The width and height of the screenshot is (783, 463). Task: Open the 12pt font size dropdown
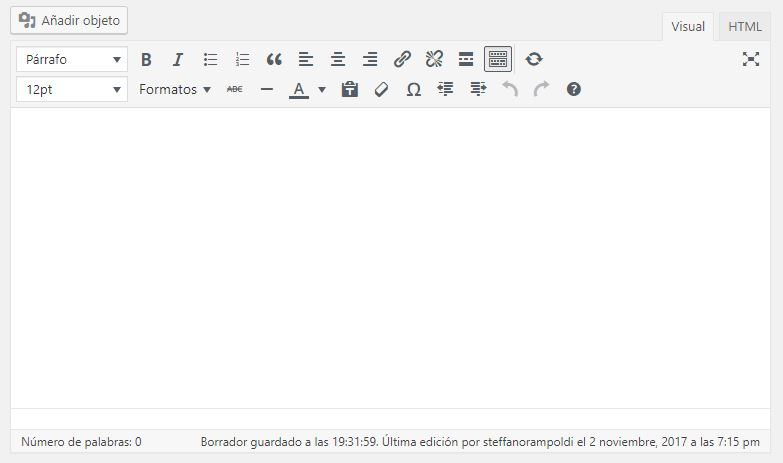click(72, 89)
